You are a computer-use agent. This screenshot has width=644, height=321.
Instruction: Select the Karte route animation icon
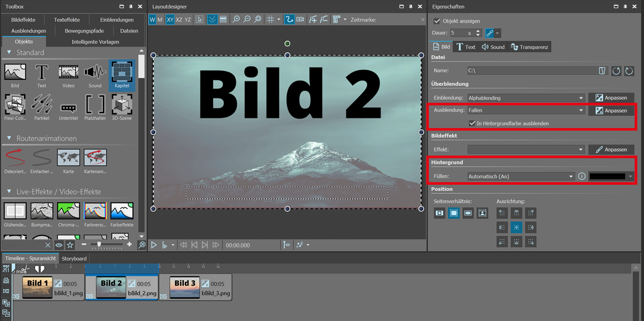(x=68, y=159)
